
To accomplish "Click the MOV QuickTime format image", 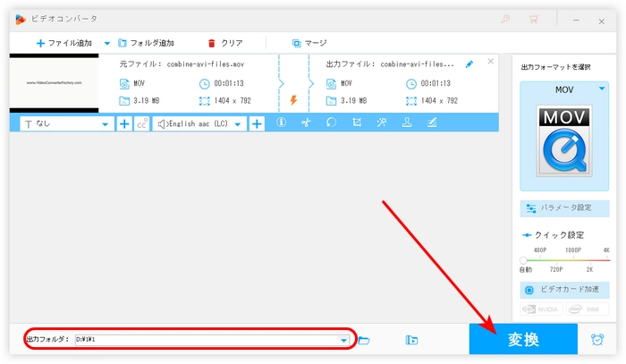I will pyautogui.click(x=564, y=141).
